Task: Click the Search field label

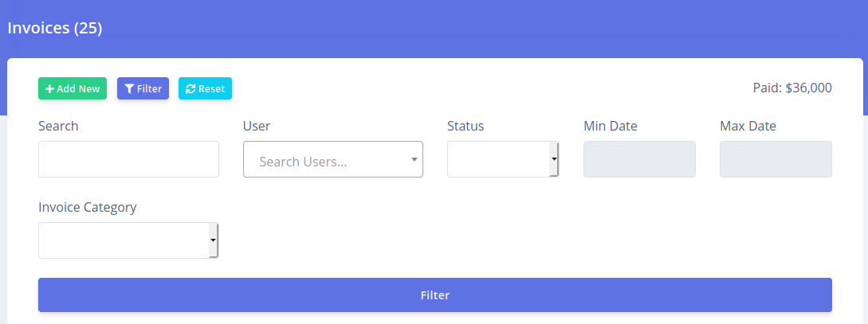Action: pyautogui.click(x=58, y=126)
